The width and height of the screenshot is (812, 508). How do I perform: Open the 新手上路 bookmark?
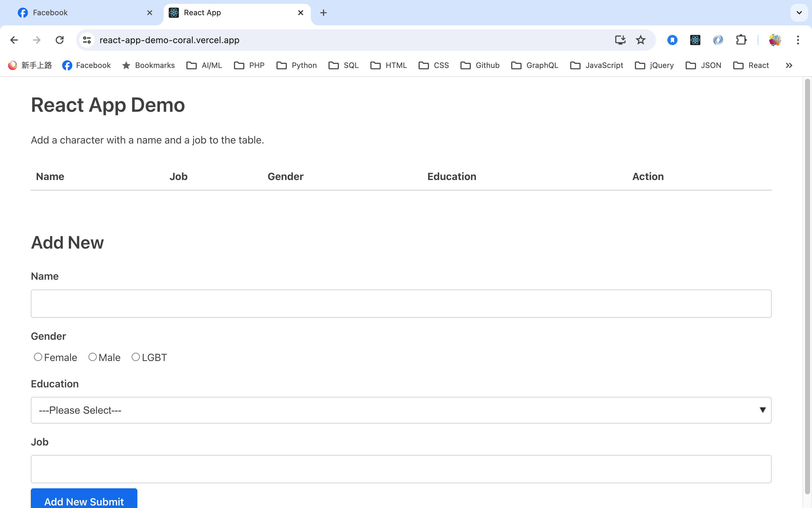coord(30,65)
